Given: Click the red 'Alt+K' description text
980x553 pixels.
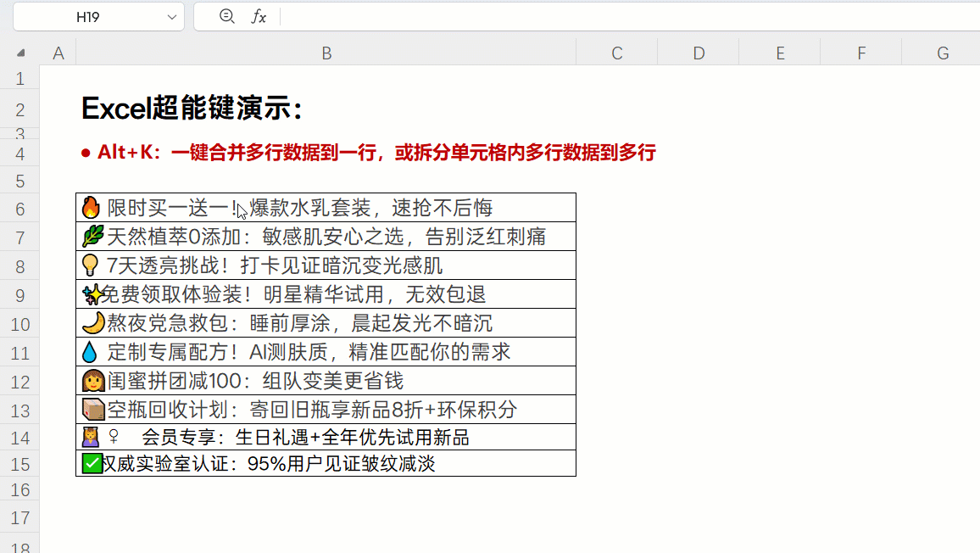Looking at the screenshot, I should click(369, 152).
